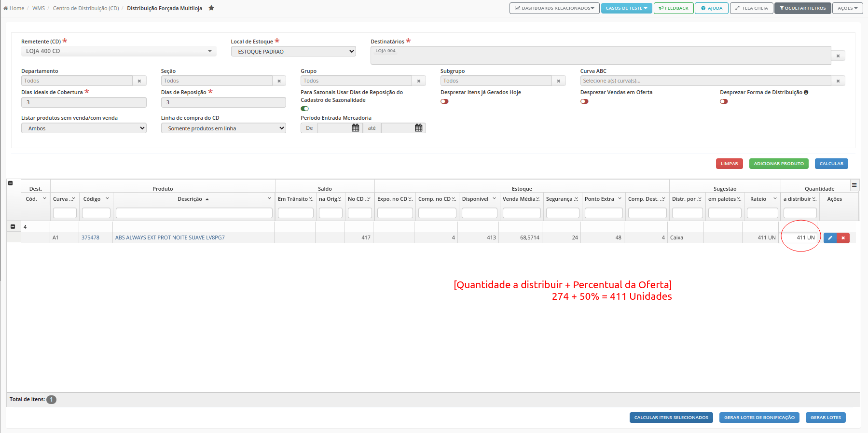Open the grid column menu icon

854,185
